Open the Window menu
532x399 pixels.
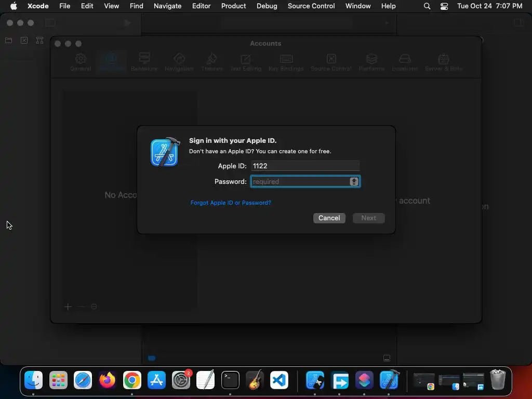pyautogui.click(x=358, y=6)
